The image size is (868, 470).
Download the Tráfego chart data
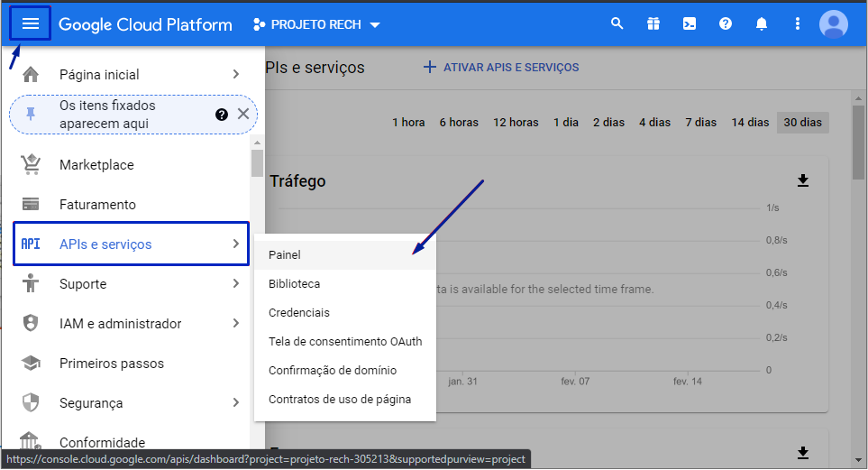803,181
